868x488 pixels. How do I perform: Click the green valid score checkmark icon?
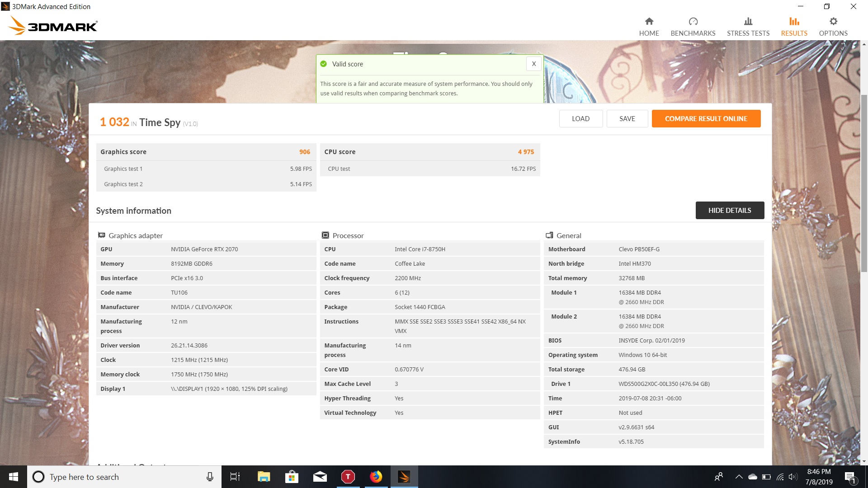pos(323,64)
